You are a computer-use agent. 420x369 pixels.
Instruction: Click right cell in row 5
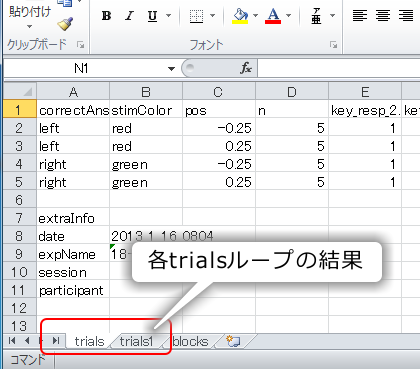coord(73,182)
